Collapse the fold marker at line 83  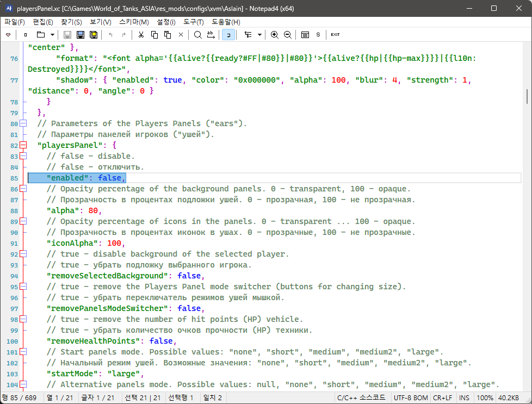click(x=23, y=156)
